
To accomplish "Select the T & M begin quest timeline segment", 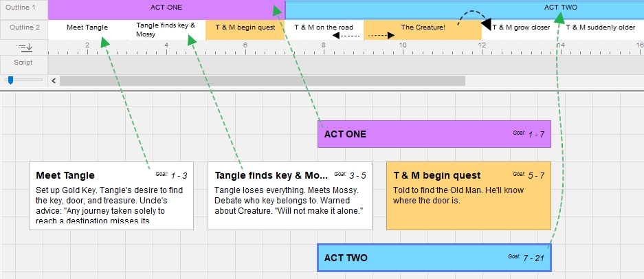I will click(245, 28).
